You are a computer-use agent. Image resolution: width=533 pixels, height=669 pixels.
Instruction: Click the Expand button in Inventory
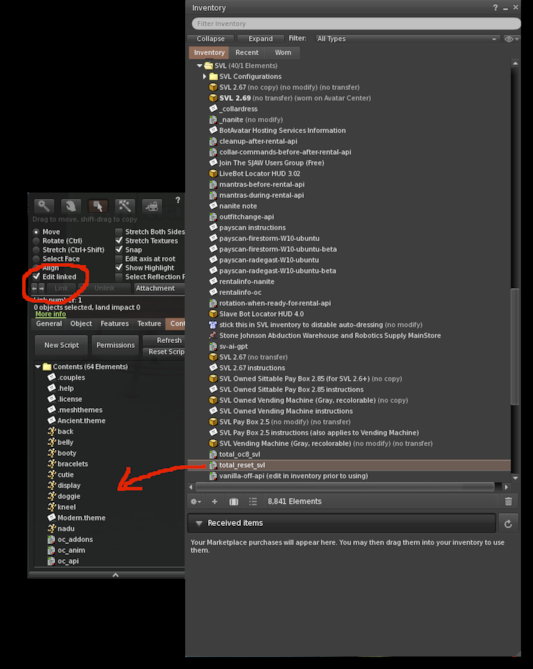click(x=260, y=38)
